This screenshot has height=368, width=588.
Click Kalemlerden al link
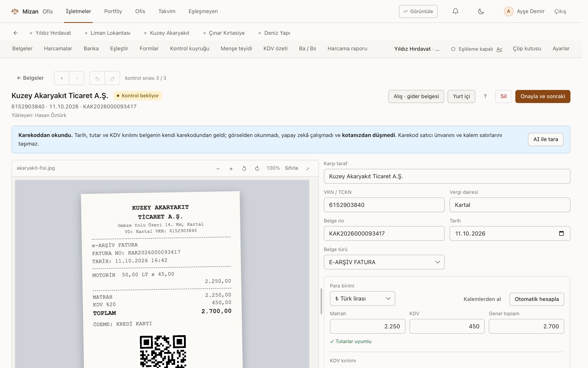482,299
